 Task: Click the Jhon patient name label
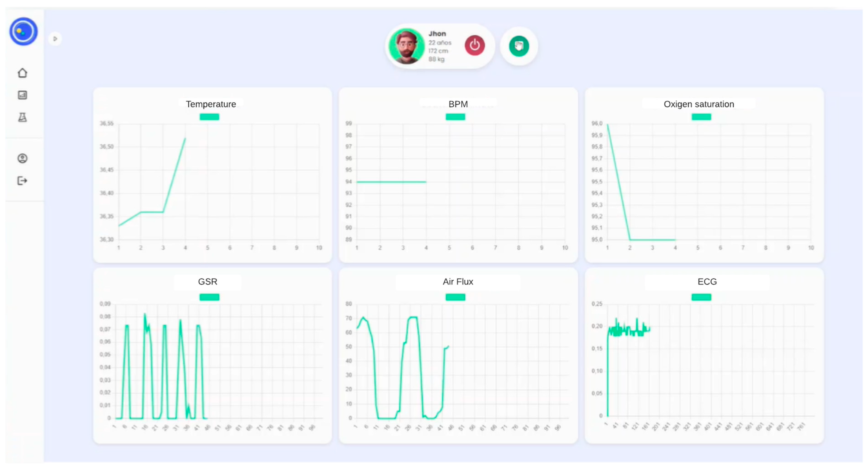(437, 34)
